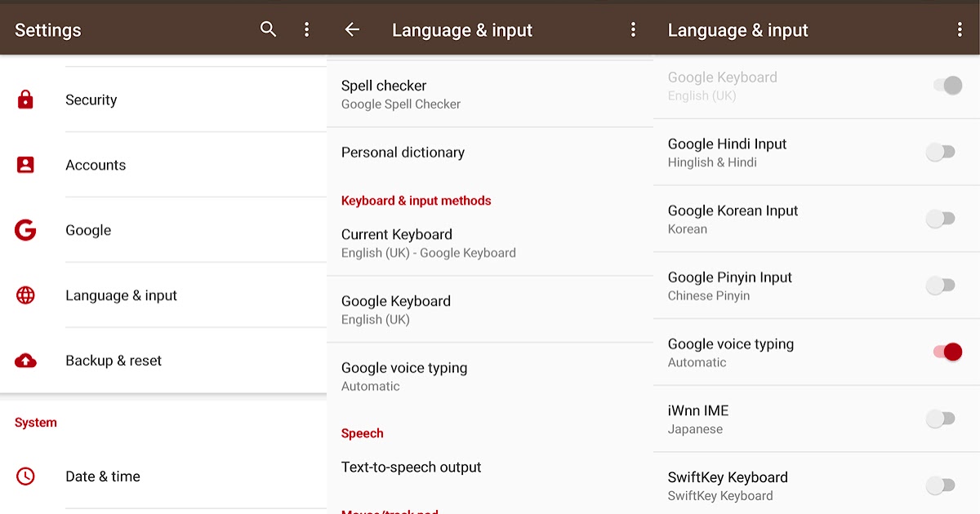This screenshot has height=514, width=980.
Task: Open search with the magnifier icon
Action: tap(268, 29)
